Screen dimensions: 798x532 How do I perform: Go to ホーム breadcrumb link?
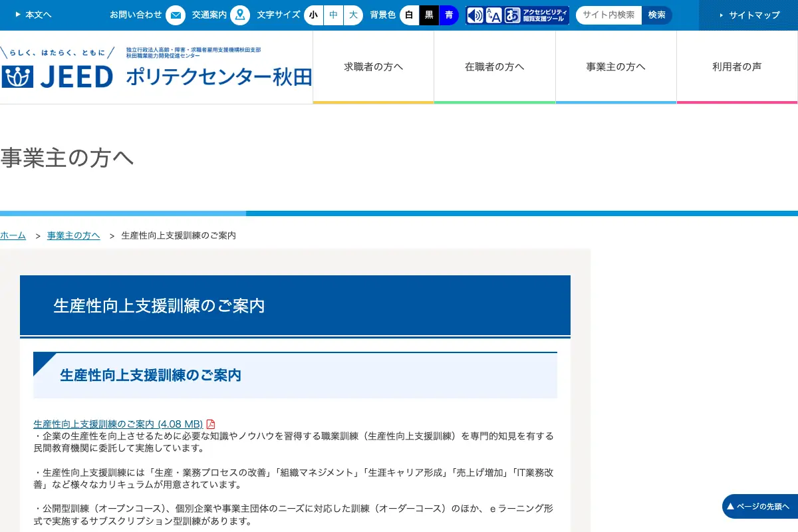pos(13,235)
